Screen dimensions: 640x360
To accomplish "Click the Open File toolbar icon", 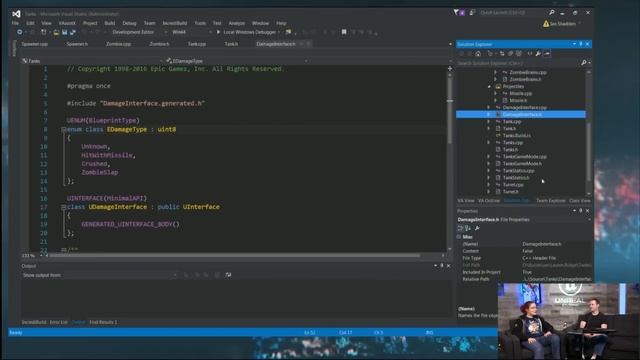I will point(56,32).
